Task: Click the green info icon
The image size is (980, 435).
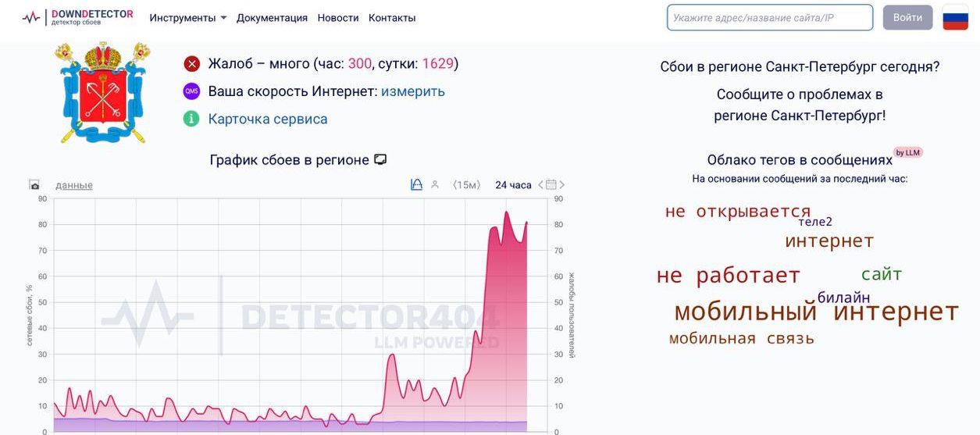Action: point(191,119)
